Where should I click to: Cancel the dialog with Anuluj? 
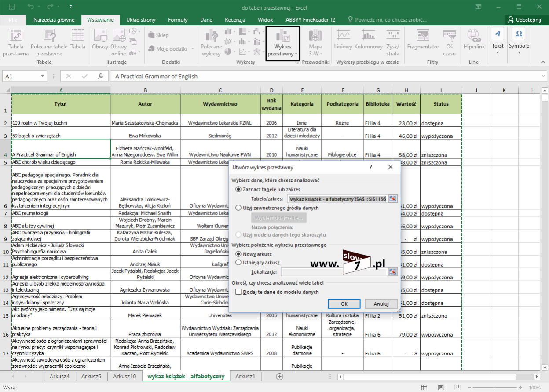tap(381, 304)
